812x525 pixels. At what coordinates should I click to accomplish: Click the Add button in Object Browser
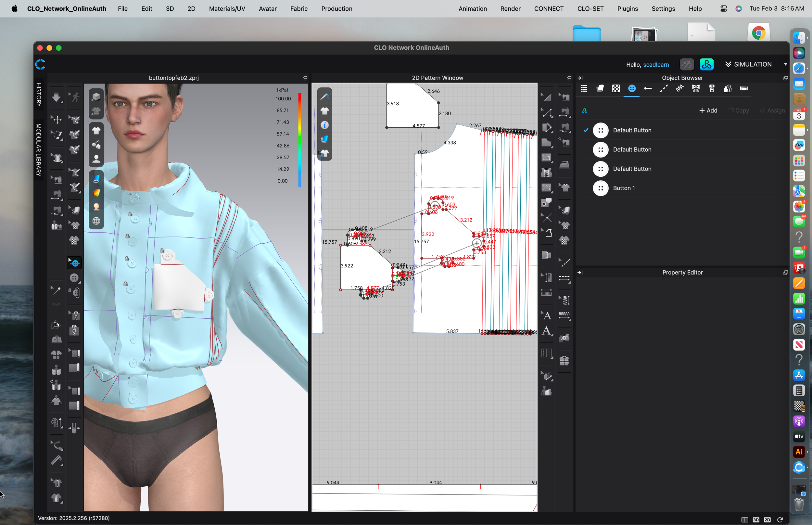708,110
